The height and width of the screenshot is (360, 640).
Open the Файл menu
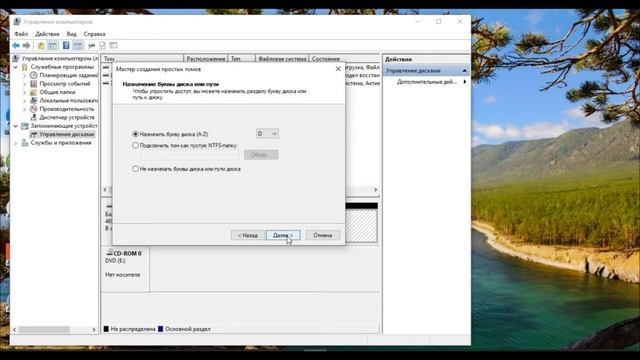coord(21,34)
